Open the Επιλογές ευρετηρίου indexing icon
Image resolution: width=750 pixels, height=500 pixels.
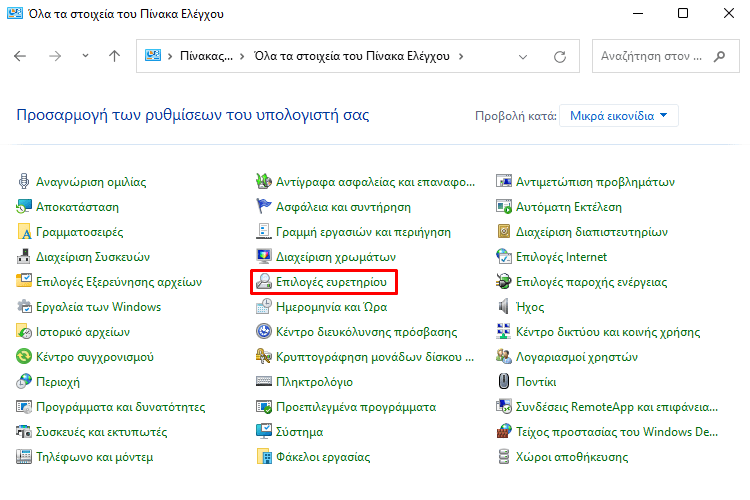click(x=264, y=282)
